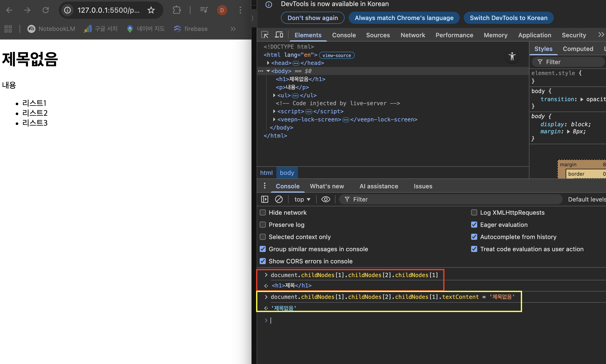This screenshot has height=364, width=606.
Task: Expand the ul element node
Action: 274,95
